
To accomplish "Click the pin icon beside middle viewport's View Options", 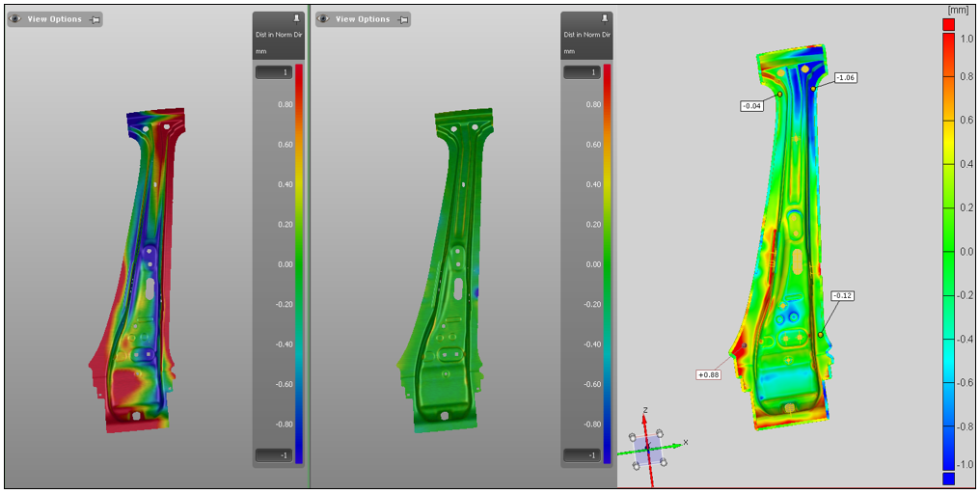I will (x=403, y=19).
